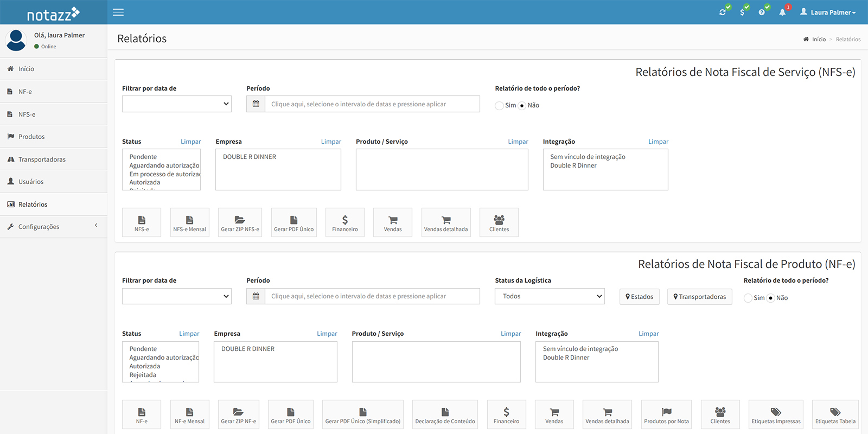This screenshot has height=434, width=868.
Task: Open Relatórios in sidebar
Action: click(53, 205)
